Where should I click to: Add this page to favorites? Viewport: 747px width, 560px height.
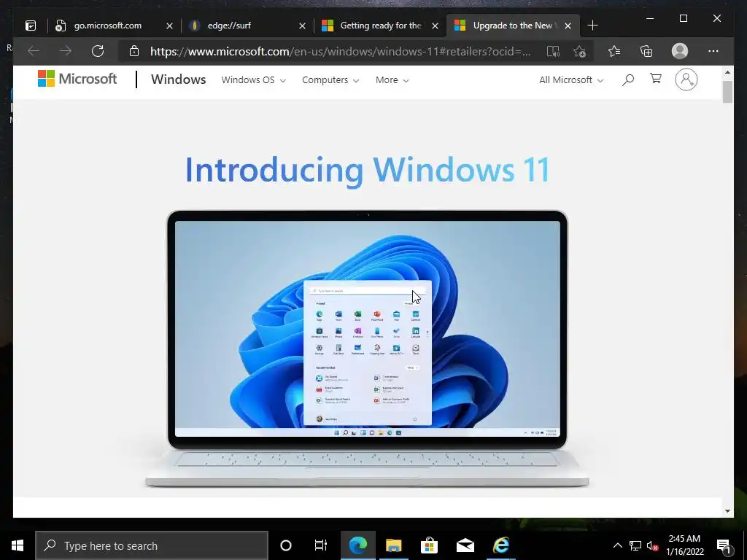[x=579, y=52]
